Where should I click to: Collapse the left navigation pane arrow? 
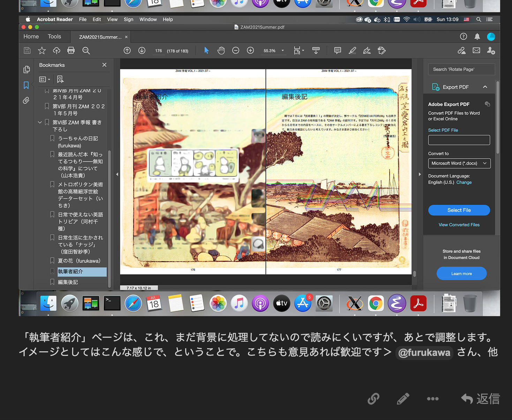pos(117,174)
